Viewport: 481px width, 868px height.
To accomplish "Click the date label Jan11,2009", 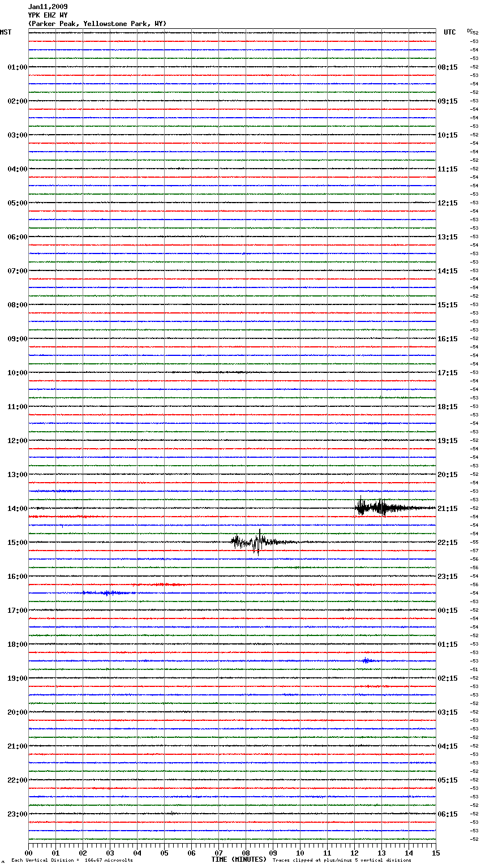I will (48, 7).
